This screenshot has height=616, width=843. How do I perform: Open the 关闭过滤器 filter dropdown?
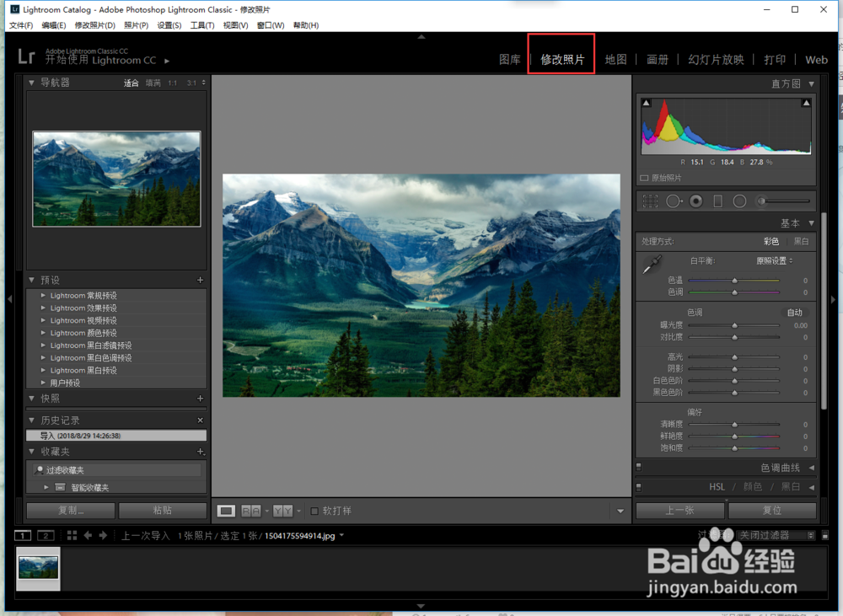776,535
